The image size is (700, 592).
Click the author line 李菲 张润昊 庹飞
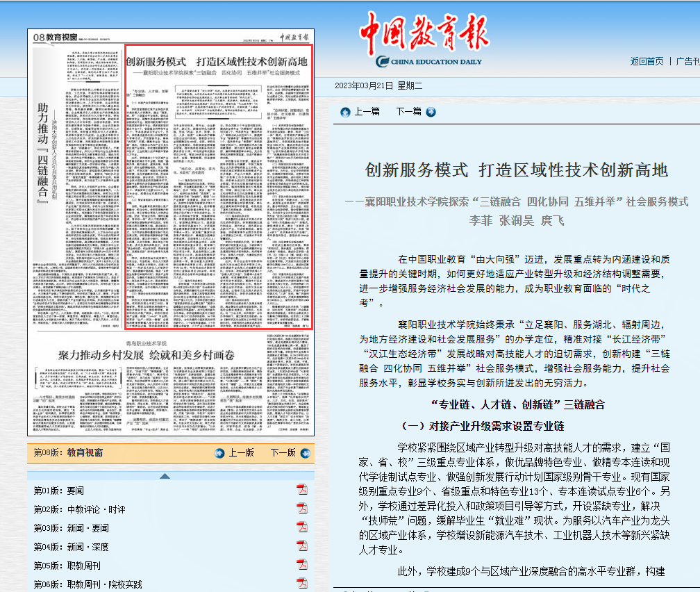click(517, 221)
